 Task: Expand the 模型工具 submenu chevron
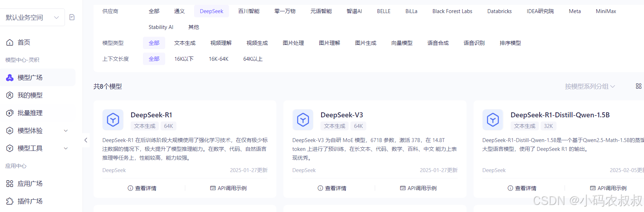66,148
